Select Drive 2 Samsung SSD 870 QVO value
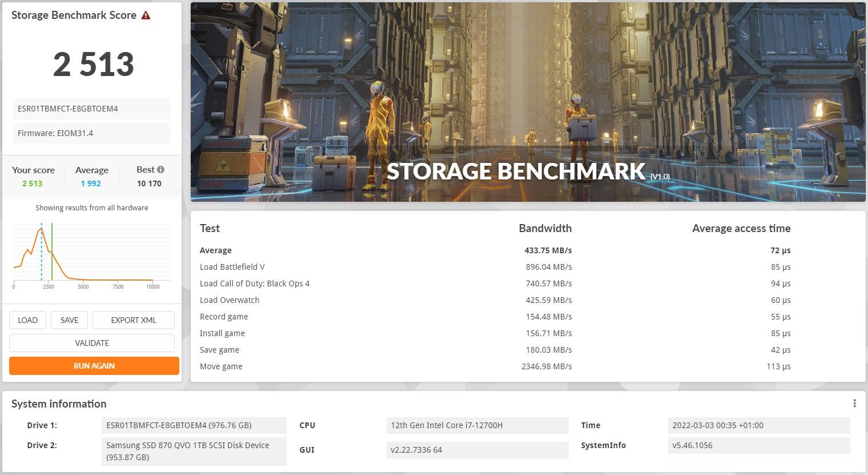868x475 pixels. click(x=194, y=451)
